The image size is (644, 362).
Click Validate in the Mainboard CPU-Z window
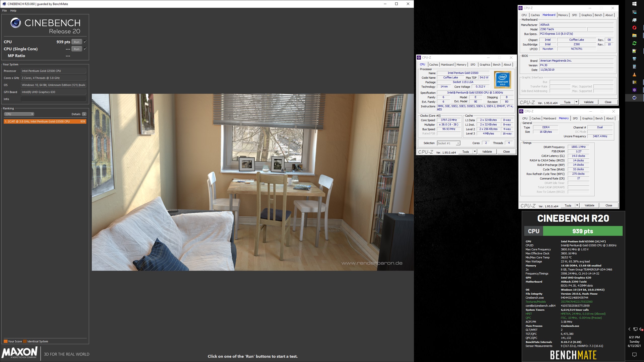pos(588,102)
